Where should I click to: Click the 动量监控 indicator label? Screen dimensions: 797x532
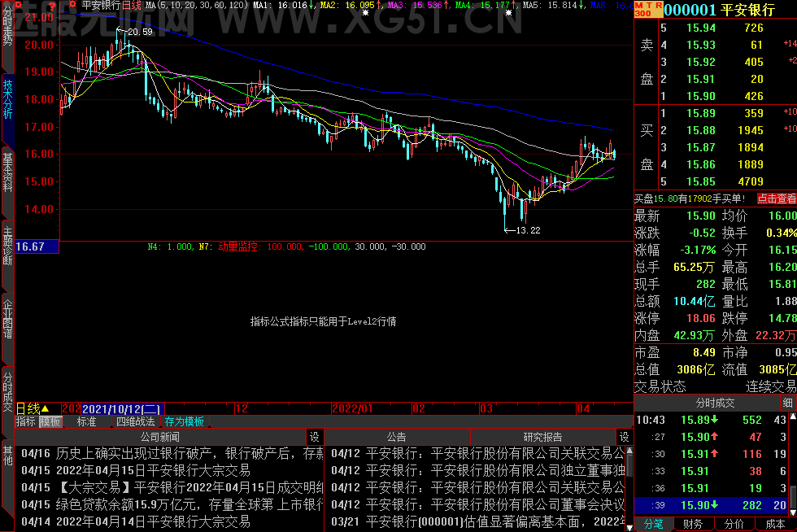(238, 246)
